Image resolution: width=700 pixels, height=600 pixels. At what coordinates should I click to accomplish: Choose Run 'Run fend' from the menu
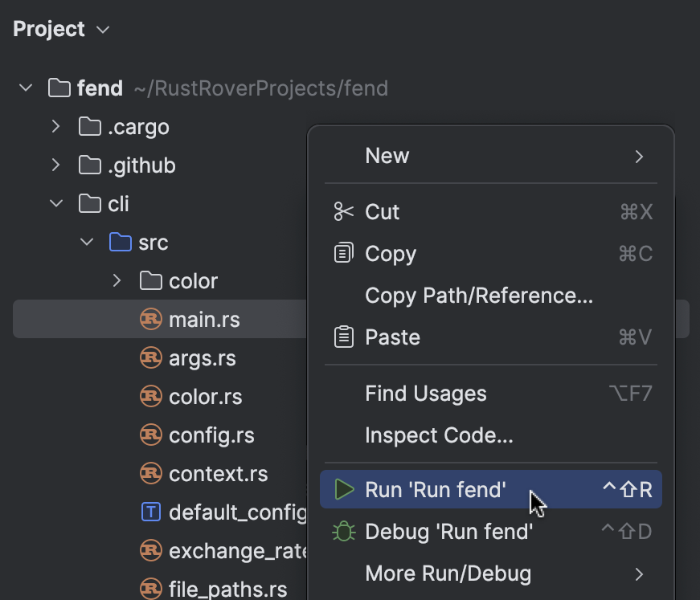pos(436,489)
